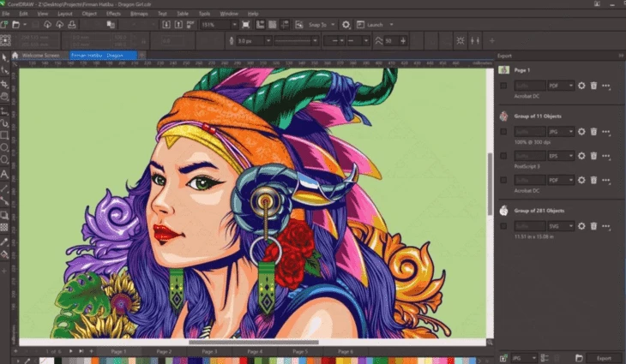
Task: Check the Page 1 PDF export checkbox
Action: (x=503, y=86)
